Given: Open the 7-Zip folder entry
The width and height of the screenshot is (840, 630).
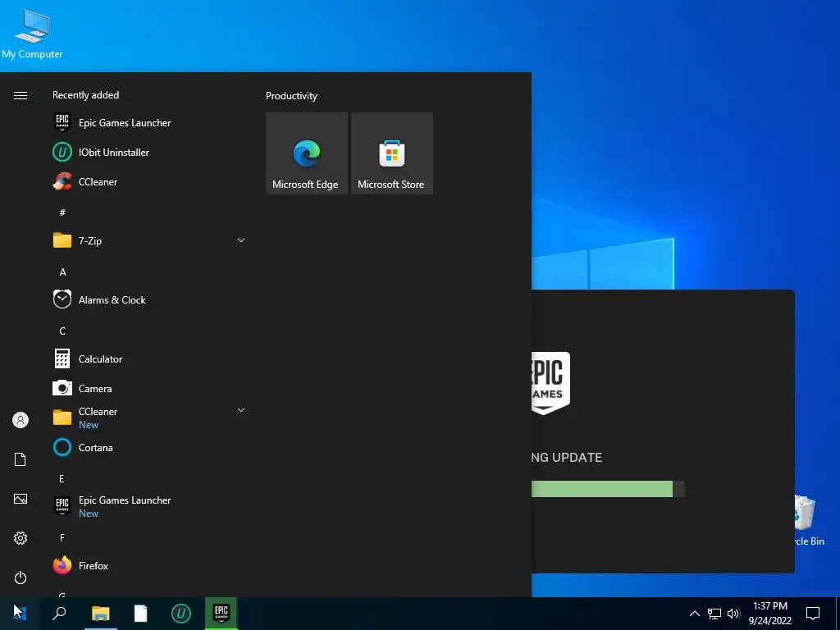Looking at the screenshot, I should coord(149,240).
